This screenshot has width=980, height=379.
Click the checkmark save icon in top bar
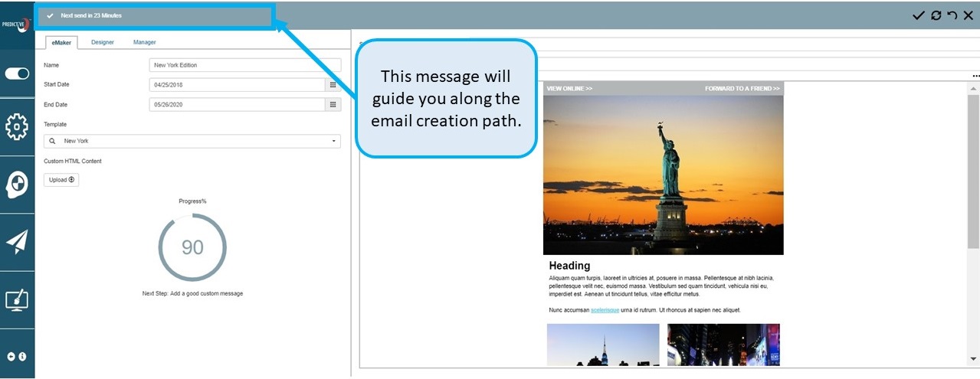click(x=918, y=15)
